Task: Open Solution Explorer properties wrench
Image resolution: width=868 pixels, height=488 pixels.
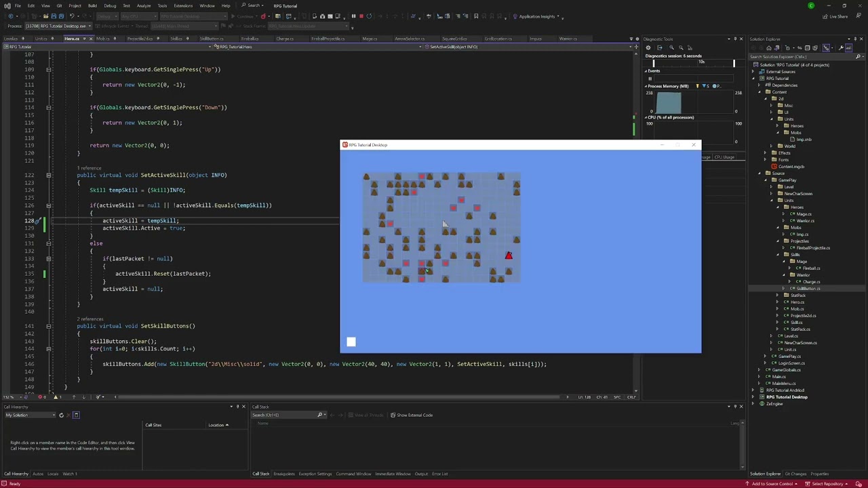Action: click(x=842, y=47)
